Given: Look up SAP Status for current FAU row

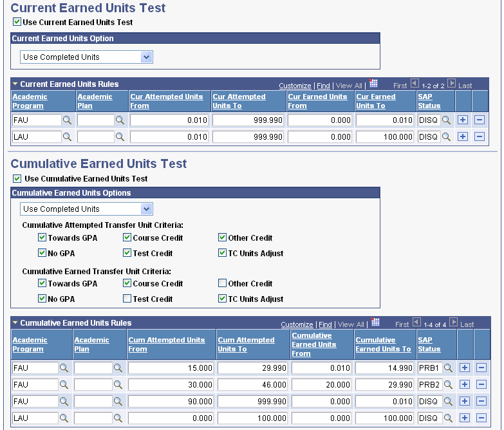Looking at the screenshot, I should pos(446,120).
